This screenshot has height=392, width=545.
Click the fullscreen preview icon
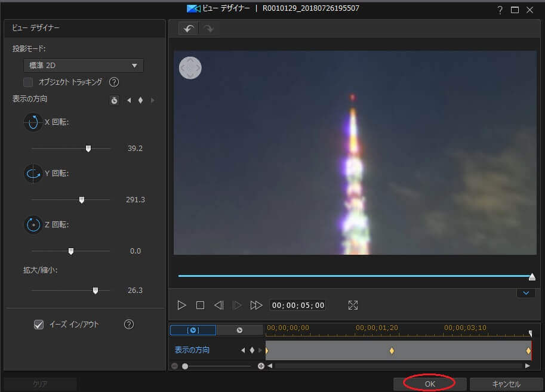[353, 305]
